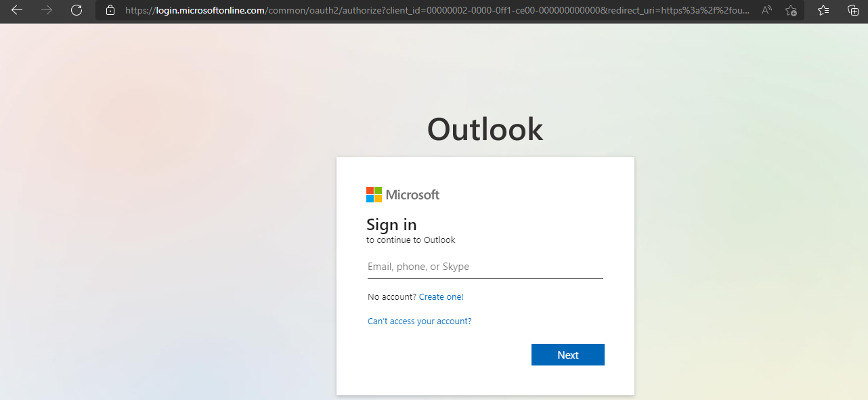Add this page to favorites star icon
Screen dimensions: 868x400
pos(791,10)
